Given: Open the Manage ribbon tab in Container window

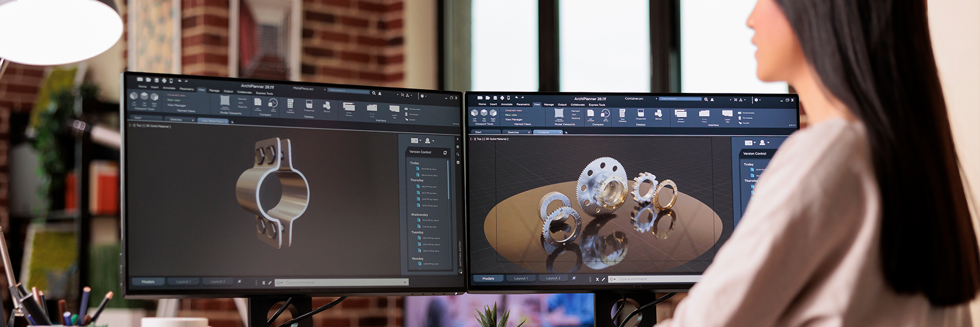Looking at the screenshot, I should (549, 105).
